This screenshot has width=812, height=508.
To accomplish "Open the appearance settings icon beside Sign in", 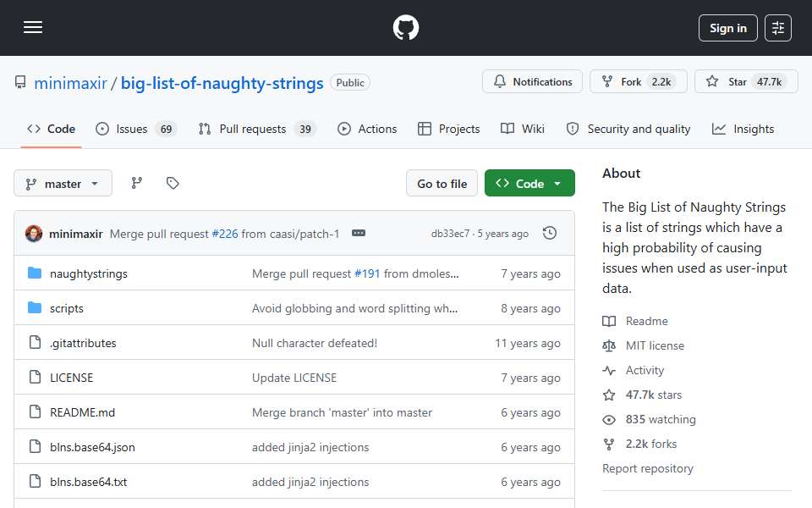I will pos(778,28).
